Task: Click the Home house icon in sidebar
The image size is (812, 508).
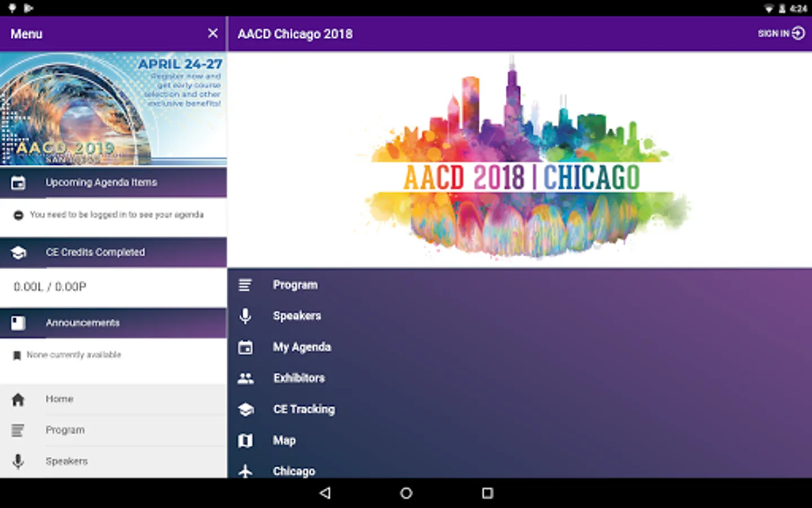Action: click(x=18, y=400)
